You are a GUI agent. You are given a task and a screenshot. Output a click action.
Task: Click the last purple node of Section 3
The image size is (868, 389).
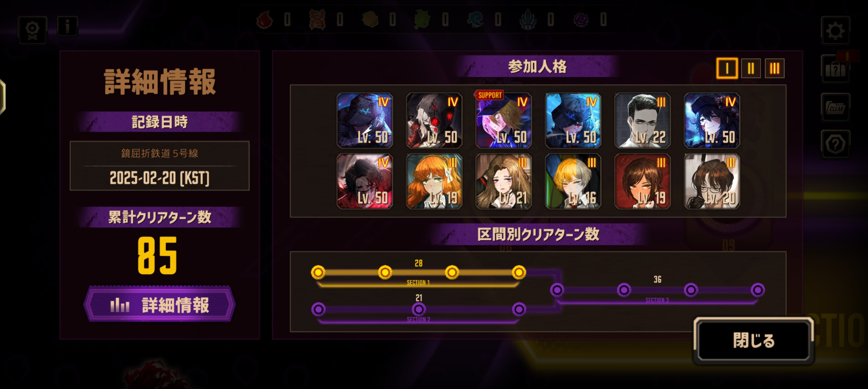coord(758,290)
